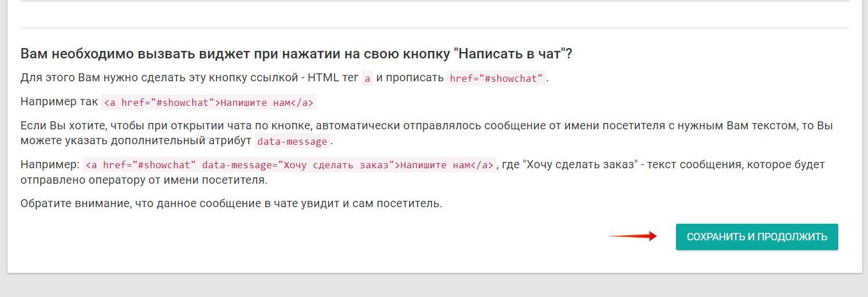Click the sentence "Обратите внимание, что данное сообщение..."
The height and width of the screenshot is (297, 868).
pos(231,204)
